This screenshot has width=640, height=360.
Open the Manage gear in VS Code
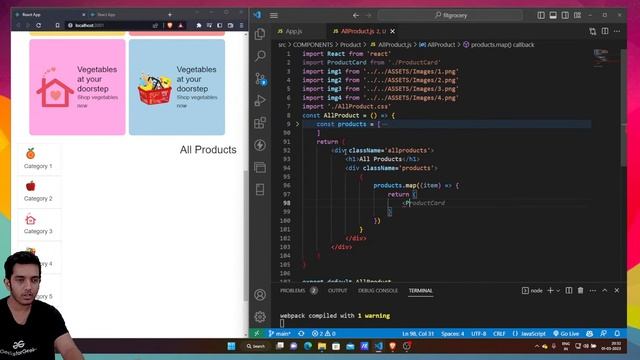pyautogui.click(x=260, y=317)
